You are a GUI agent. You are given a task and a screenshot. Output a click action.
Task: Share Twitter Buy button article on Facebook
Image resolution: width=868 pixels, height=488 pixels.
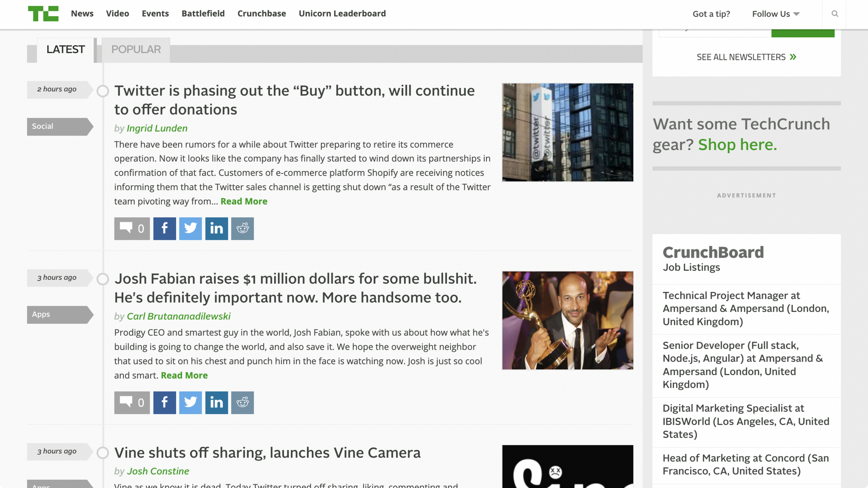(164, 229)
